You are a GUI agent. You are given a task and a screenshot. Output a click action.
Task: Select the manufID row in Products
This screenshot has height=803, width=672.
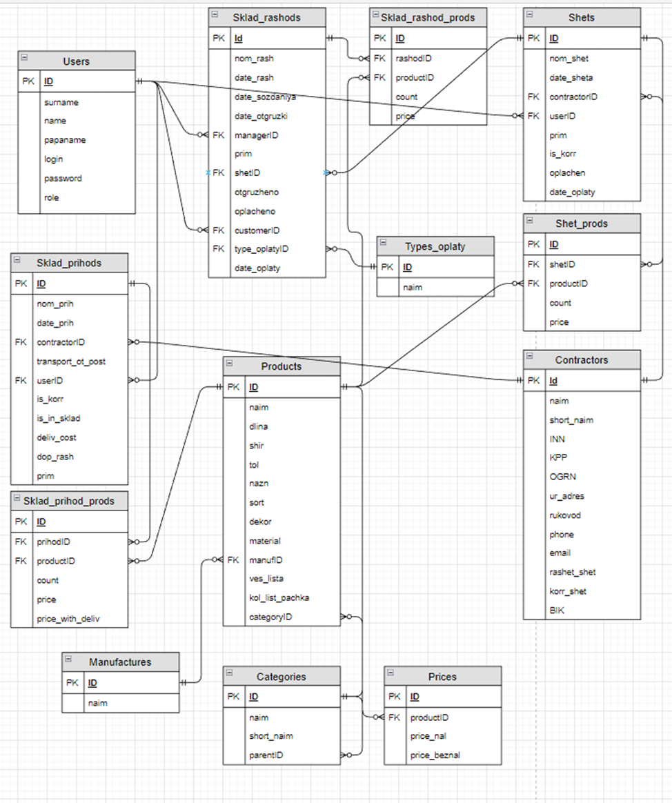[281, 560]
